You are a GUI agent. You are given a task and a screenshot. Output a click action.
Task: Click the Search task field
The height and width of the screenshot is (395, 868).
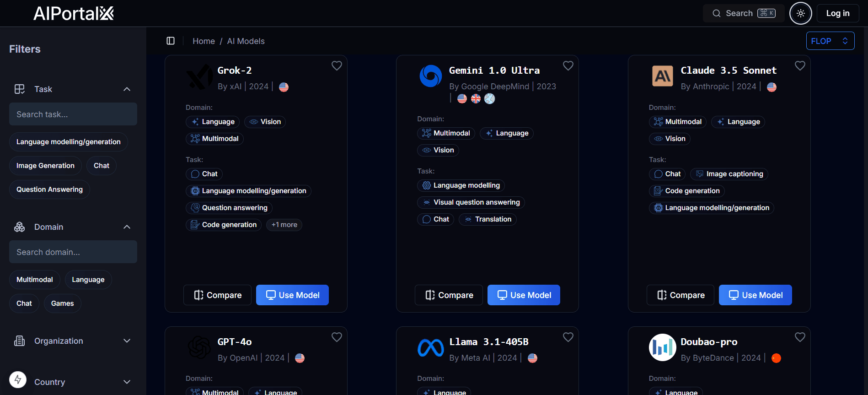click(73, 114)
